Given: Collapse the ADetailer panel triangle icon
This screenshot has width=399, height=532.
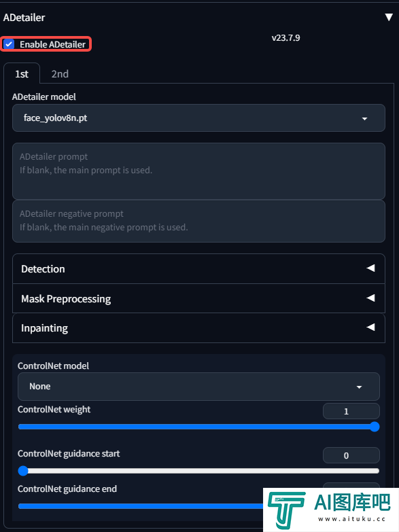Looking at the screenshot, I should (389, 17).
